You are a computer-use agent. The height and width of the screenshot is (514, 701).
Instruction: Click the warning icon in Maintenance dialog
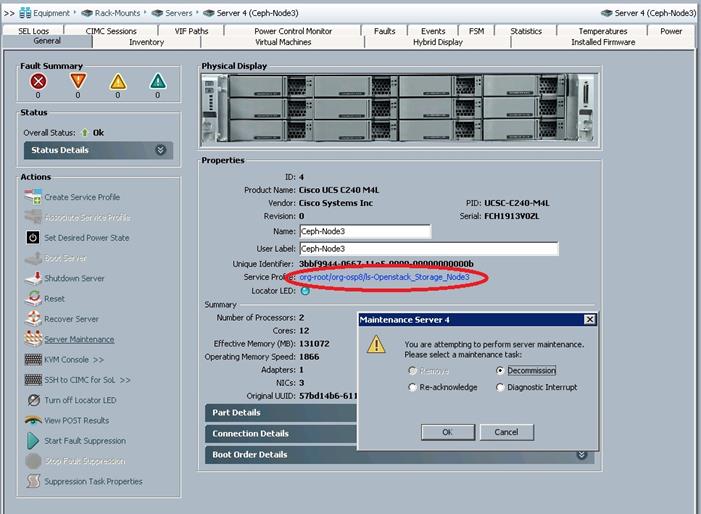[376, 344]
